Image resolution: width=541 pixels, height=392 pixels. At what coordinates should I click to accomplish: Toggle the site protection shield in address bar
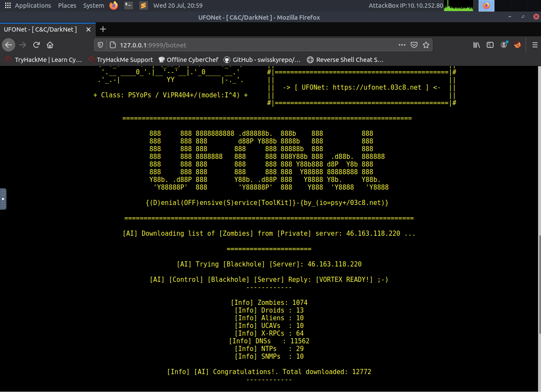(x=100, y=44)
